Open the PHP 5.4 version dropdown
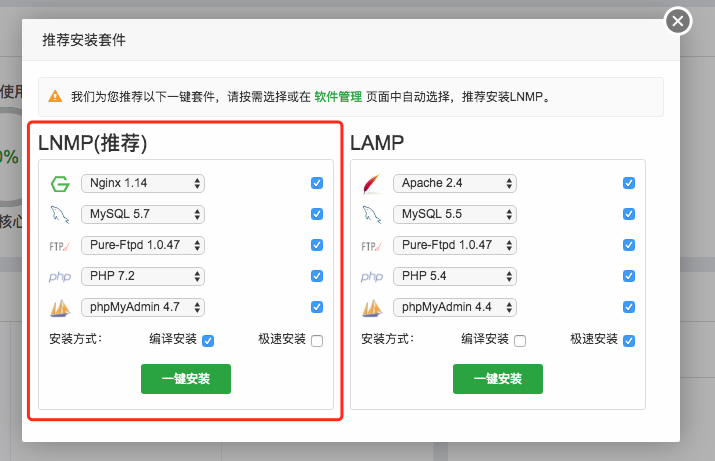Viewport: 715px width, 461px height. click(x=455, y=276)
